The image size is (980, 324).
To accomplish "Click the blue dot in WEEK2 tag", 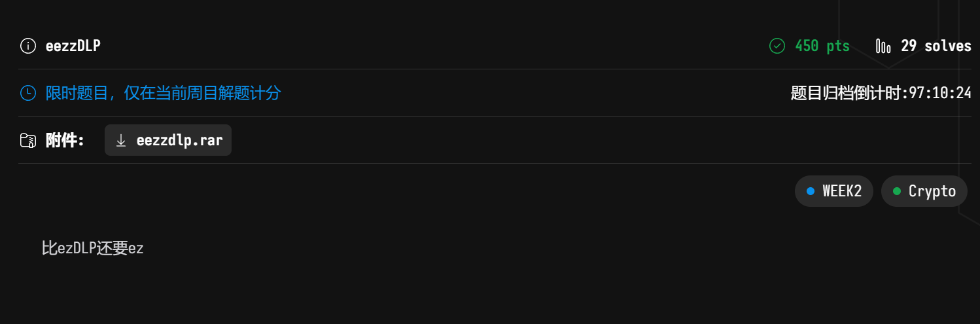I will pos(811,191).
